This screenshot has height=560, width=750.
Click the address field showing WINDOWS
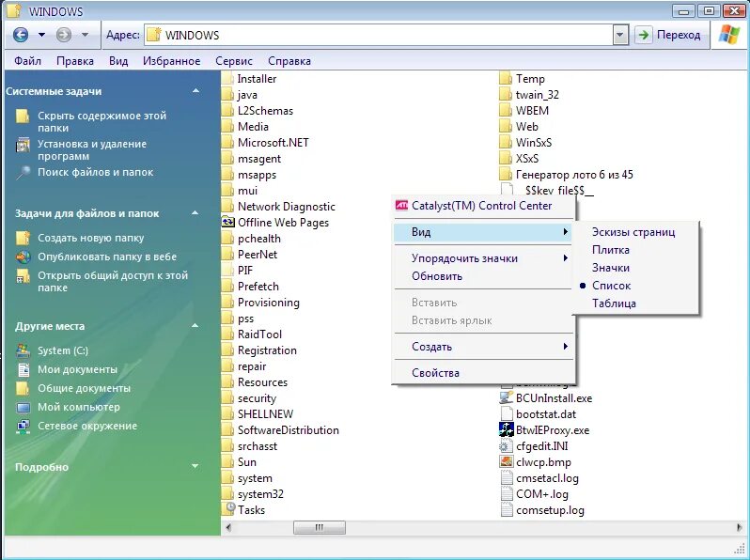pos(379,35)
